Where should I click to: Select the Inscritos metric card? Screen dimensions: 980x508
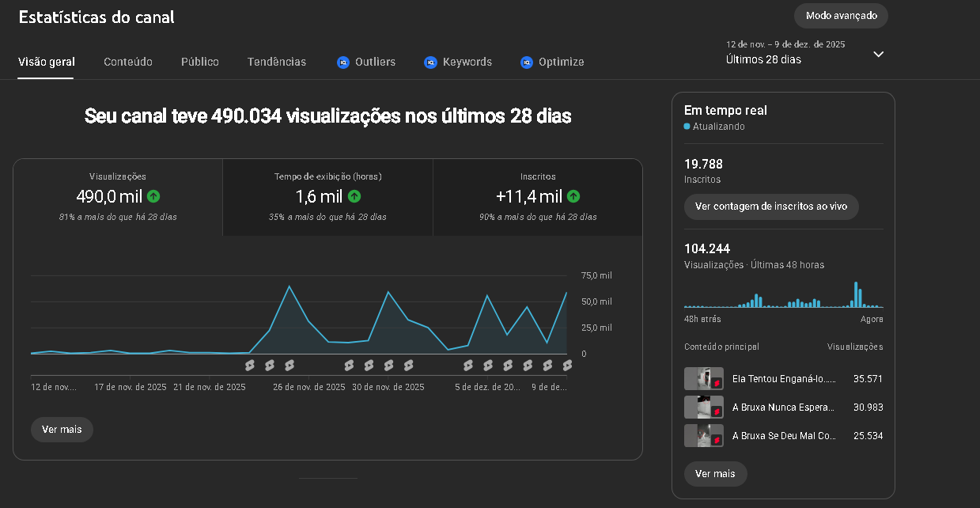click(538, 197)
